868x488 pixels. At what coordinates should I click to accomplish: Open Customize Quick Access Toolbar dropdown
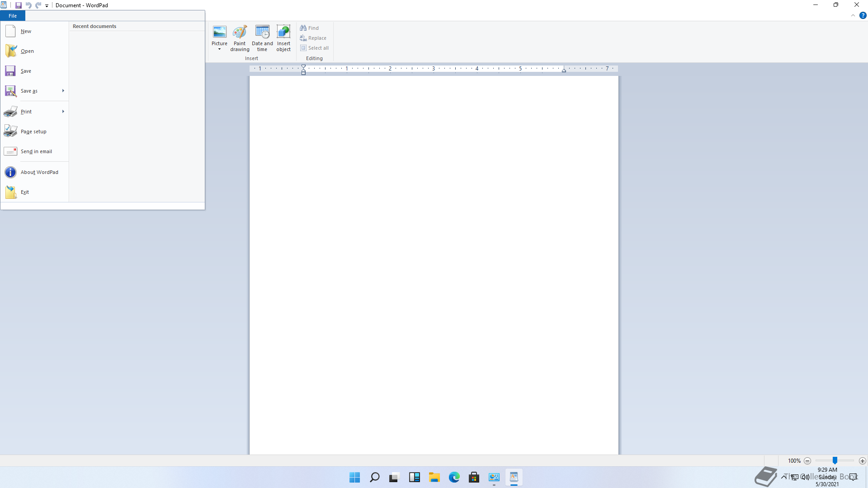[47, 6]
